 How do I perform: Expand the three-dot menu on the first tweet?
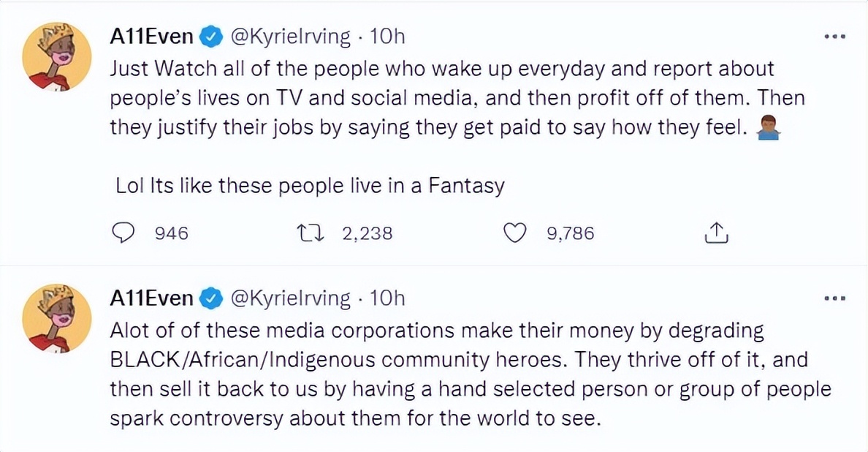click(834, 36)
